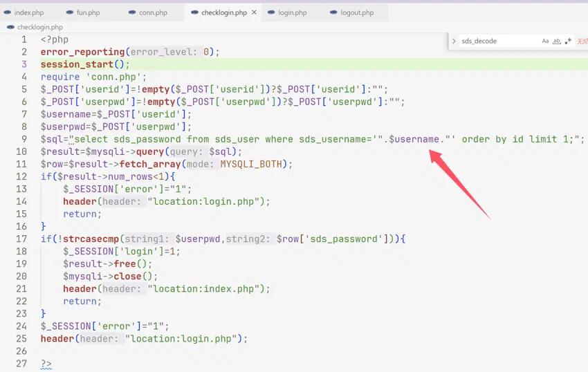Close the checklogin.php tab

(x=255, y=12)
